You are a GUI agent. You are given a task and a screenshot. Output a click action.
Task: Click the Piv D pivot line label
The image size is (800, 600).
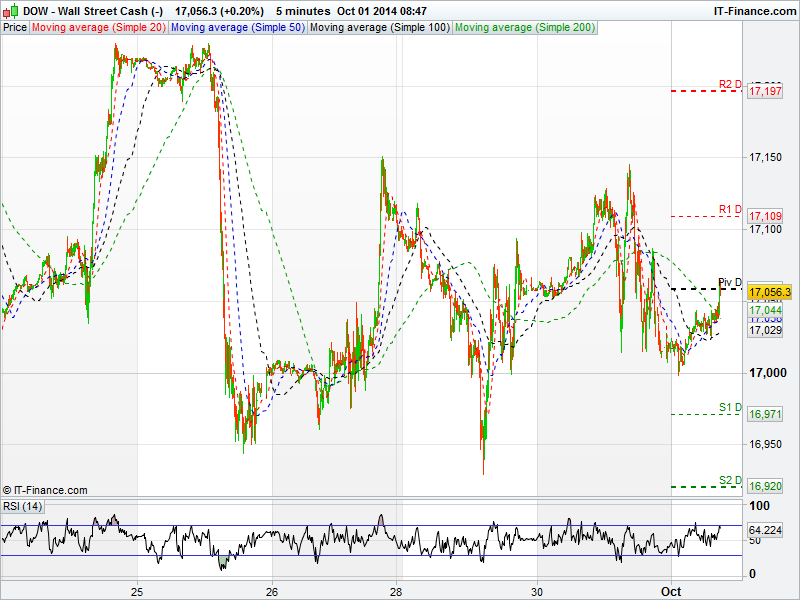tap(730, 283)
